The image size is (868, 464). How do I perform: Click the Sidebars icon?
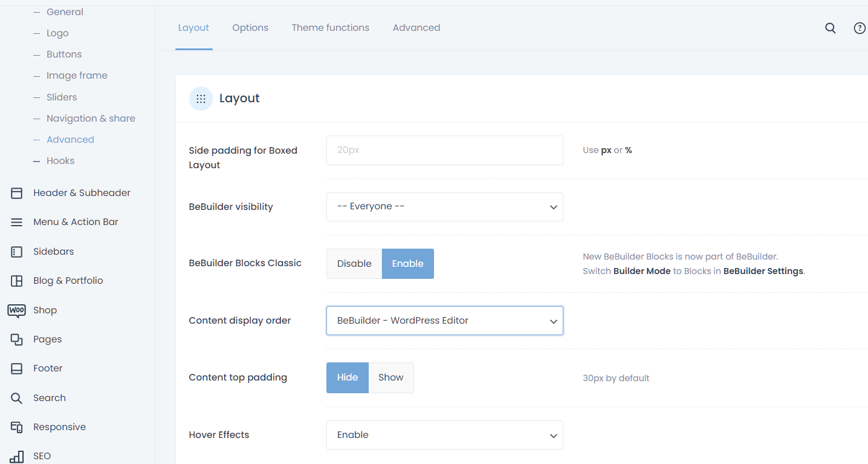[x=17, y=252]
